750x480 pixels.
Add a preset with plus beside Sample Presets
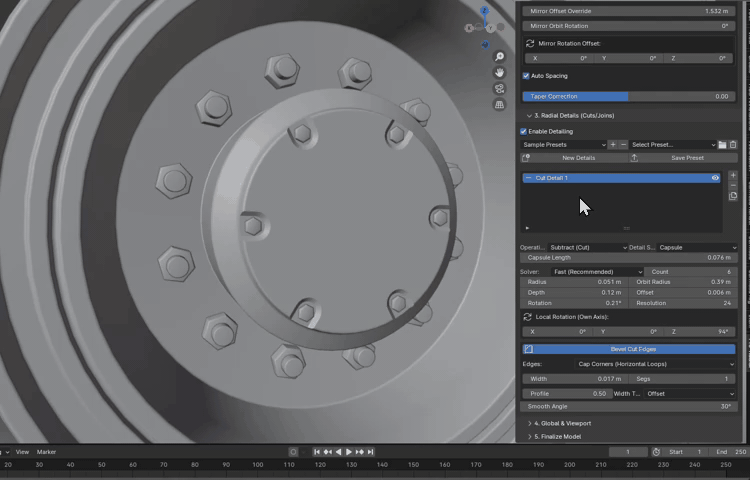tap(613, 144)
